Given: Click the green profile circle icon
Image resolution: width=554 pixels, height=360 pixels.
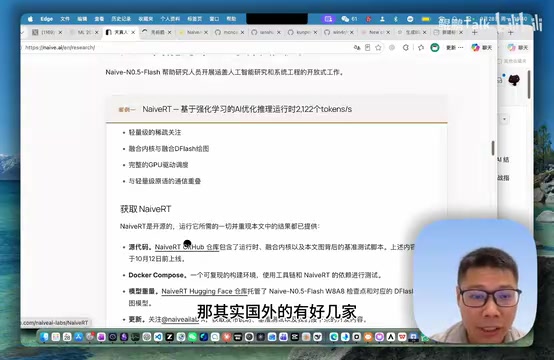Looking at the screenshot, I should (435, 47).
